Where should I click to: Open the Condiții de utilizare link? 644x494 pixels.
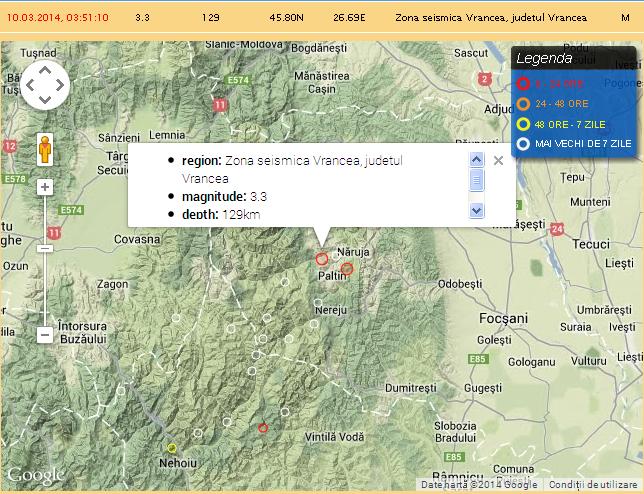(x=592, y=485)
